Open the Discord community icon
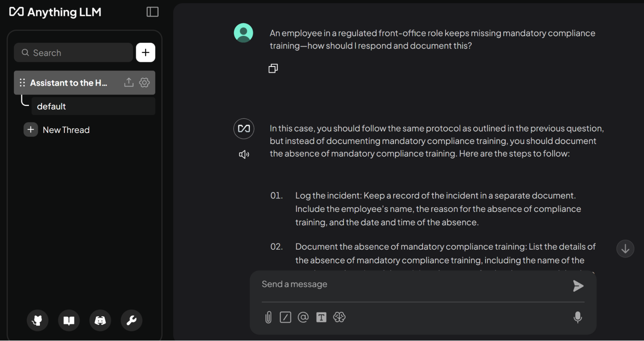 pyautogui.click(x=100, y=320)
